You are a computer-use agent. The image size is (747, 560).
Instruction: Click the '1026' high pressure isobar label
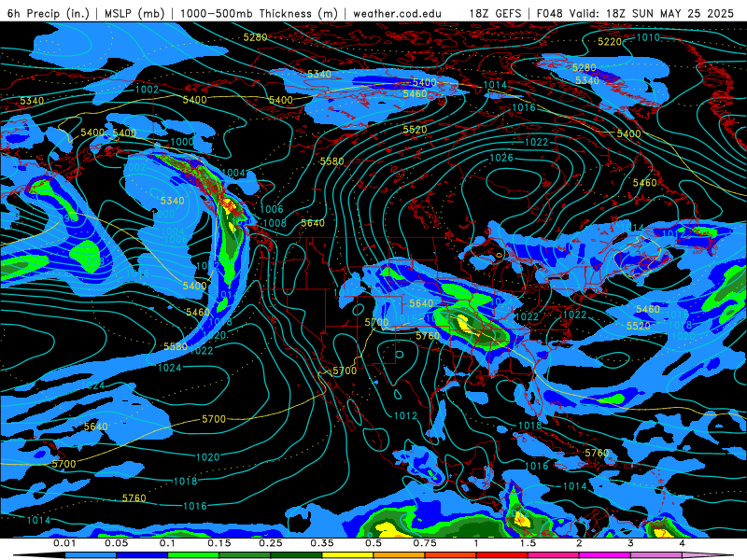tap(501, 158)
